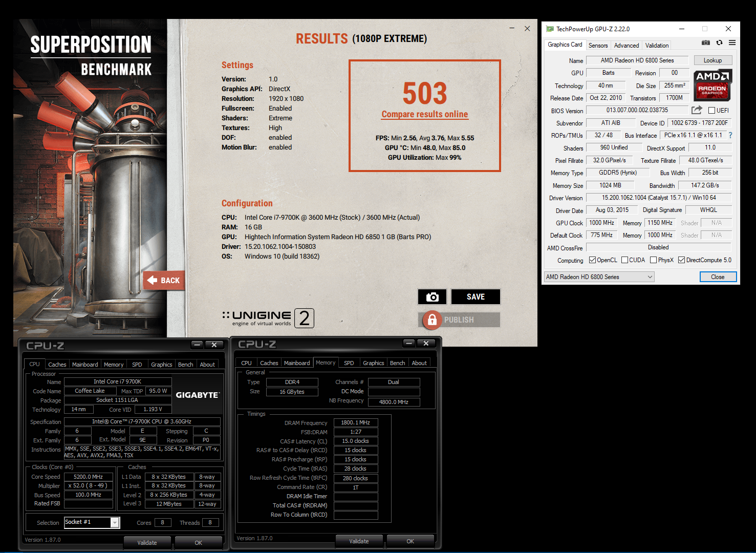Screen dimensions: 756x553
Task: Toggle the UEFI checkbox in GPU-Z
Action: [711, 111]
